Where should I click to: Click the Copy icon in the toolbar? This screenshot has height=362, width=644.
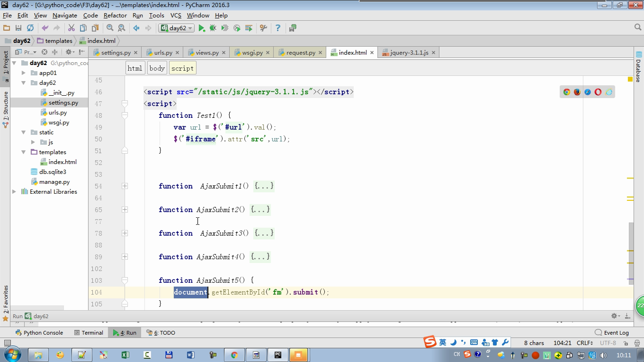pyautogui.click(x=83, y=28)
